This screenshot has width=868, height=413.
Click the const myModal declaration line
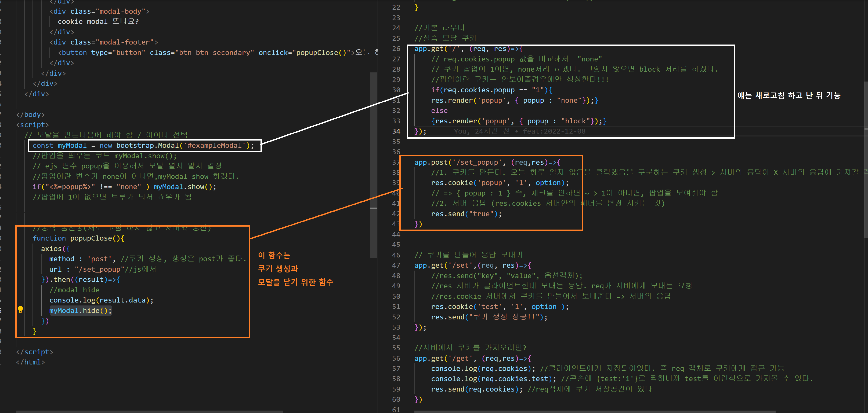143,145
